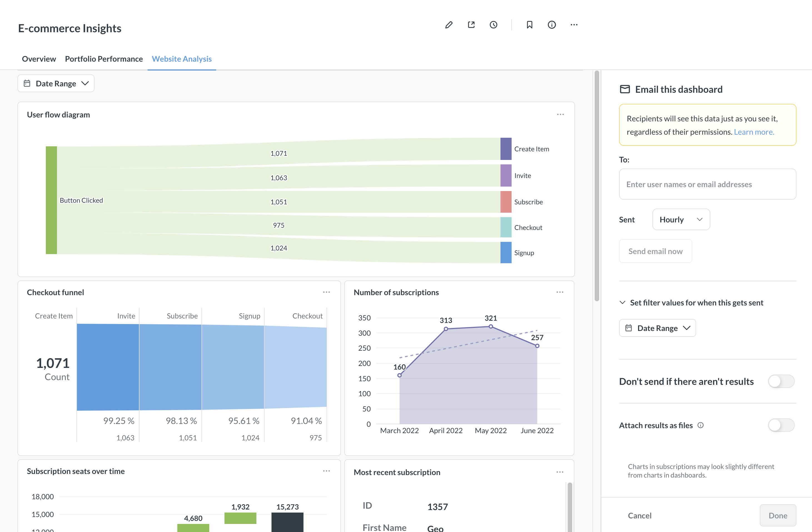This screenshot has height=532, width=812.
Task: Open the Learn more link
Action: pos(754,132)
